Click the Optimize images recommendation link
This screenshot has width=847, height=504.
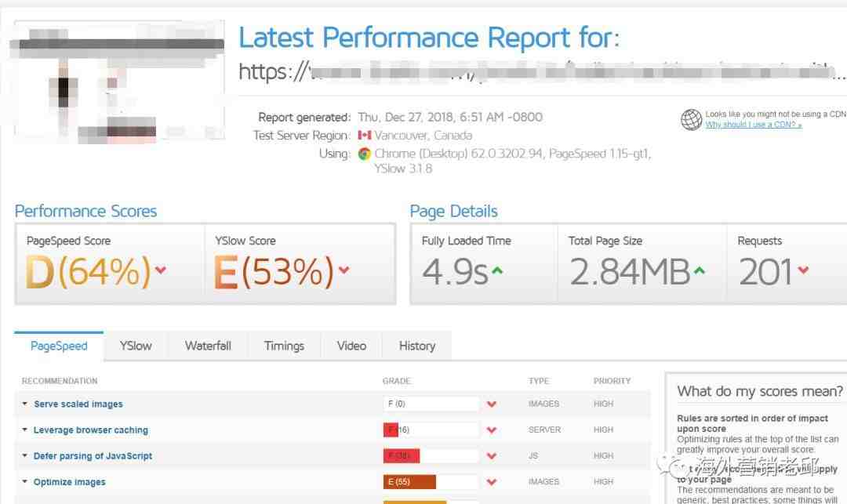point(69,482)
